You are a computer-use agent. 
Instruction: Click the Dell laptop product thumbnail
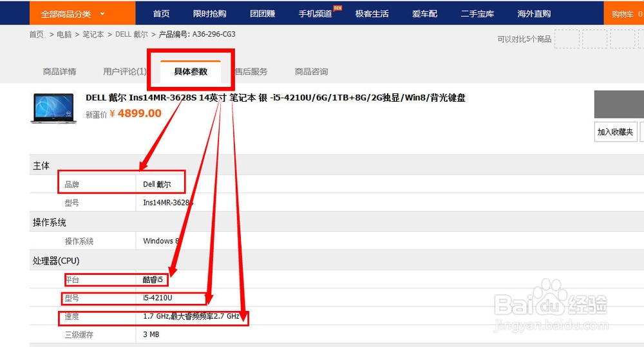pyautogui.click(x=53, y=108)
